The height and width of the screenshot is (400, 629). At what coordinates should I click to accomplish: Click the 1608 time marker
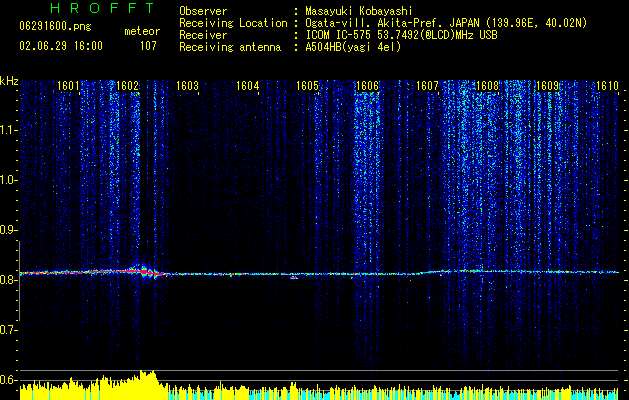pyautogui.click(x=487, y=86)
